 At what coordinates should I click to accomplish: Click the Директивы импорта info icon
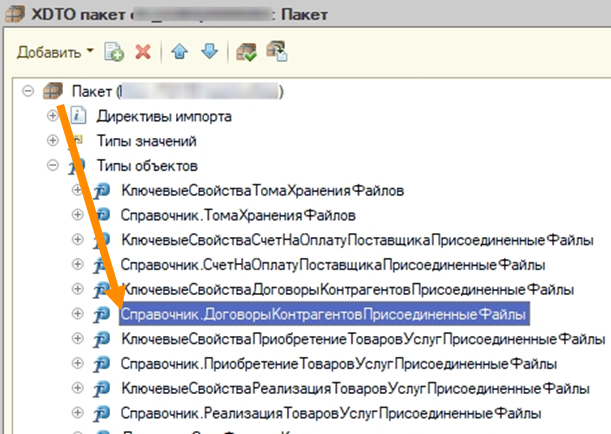(x=78, y=116)
